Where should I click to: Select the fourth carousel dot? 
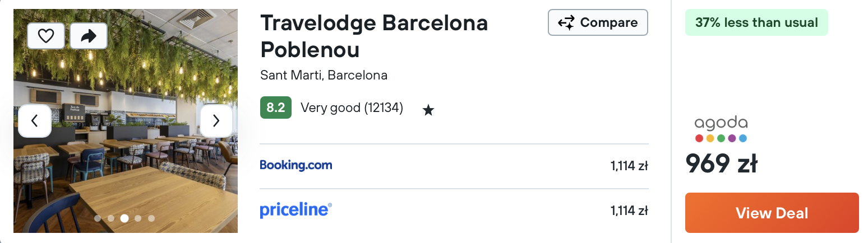pos(138,218)
